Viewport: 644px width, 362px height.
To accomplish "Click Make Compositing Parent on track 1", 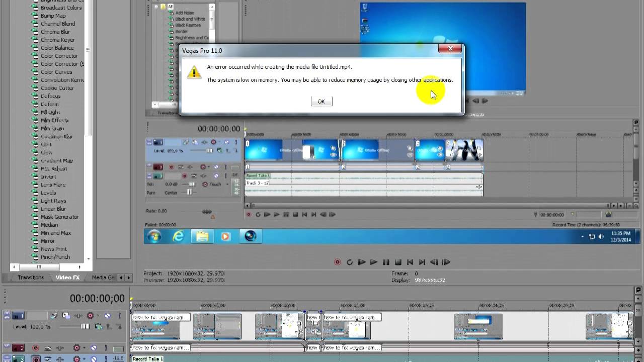I will [109, 327].
